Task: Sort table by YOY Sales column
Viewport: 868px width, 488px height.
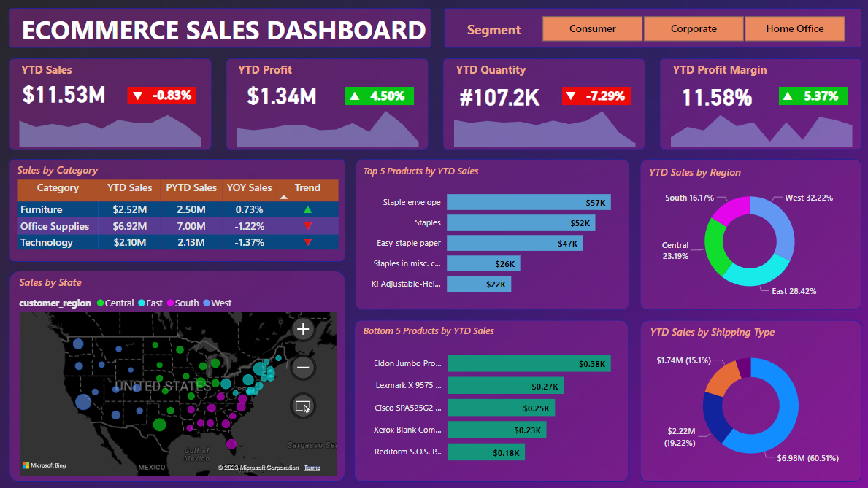Action: [x=249, y=187]
